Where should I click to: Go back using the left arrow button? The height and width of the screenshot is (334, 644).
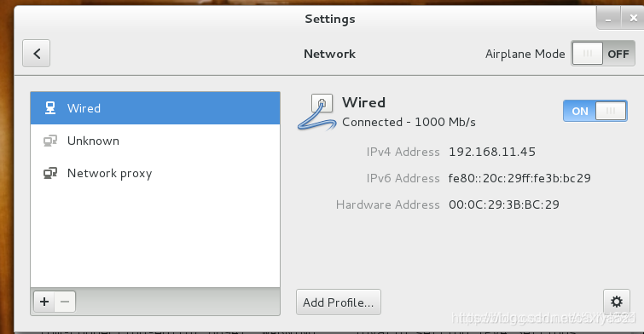pyautogui.click(x=36, y=54)
